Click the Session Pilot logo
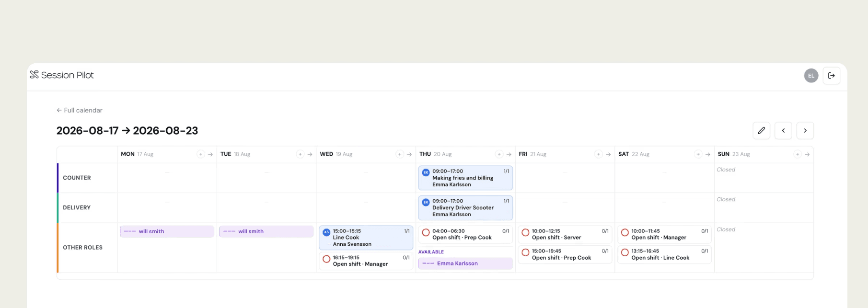Viewport: 868px width, 308px height. point(62,75)
